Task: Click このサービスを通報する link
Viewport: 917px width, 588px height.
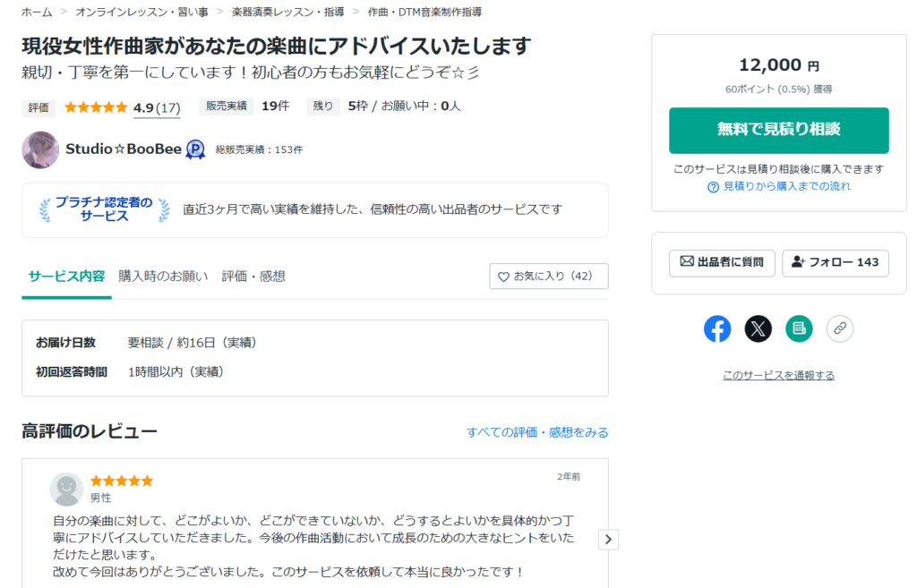Action: [x=778, y=375]
